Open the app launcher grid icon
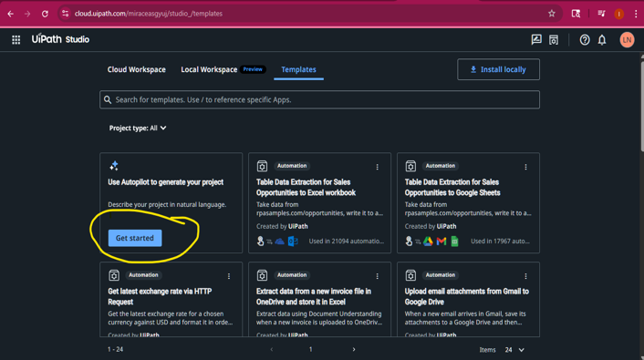Screen dimensions: 644x360 [x=16, y=40]
